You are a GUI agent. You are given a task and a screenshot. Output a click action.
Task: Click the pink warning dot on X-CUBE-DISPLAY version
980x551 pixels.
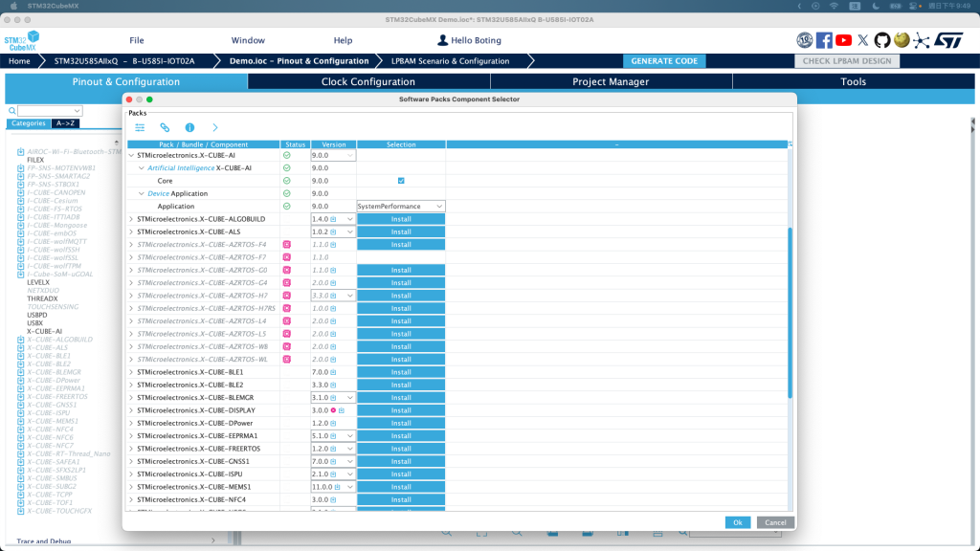(333, 410)
